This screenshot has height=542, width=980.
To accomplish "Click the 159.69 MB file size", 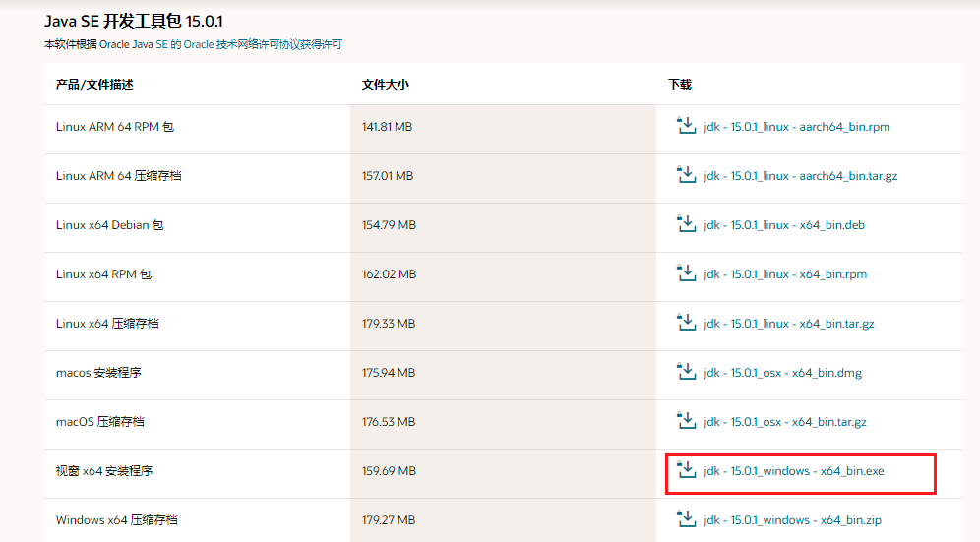I will click(x=389, y=471).
